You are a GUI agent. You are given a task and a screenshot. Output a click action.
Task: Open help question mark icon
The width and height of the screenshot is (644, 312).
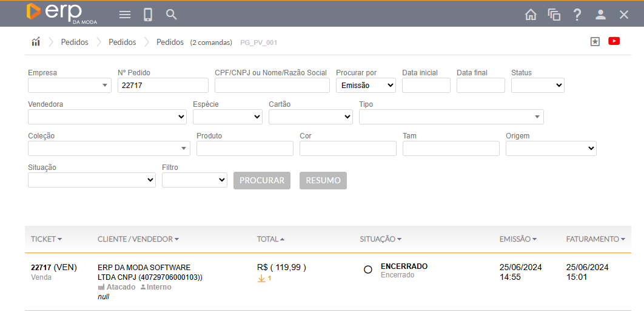point(577,15)
